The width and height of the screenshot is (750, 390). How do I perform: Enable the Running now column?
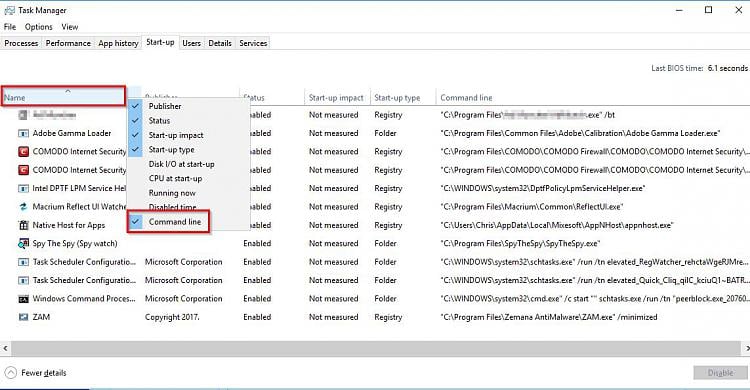pos(172,193)
